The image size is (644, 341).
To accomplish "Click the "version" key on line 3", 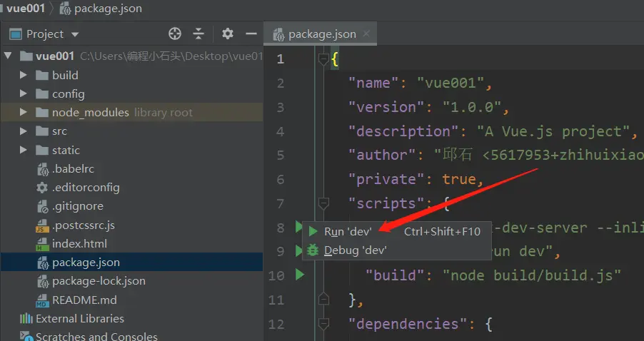I will pos(386,108).
